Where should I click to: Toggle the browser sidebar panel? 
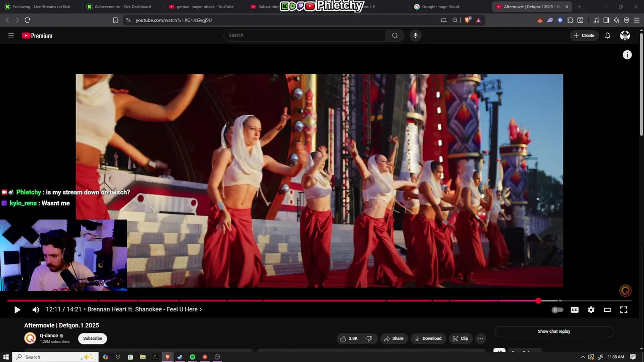[x=606, y=20]
